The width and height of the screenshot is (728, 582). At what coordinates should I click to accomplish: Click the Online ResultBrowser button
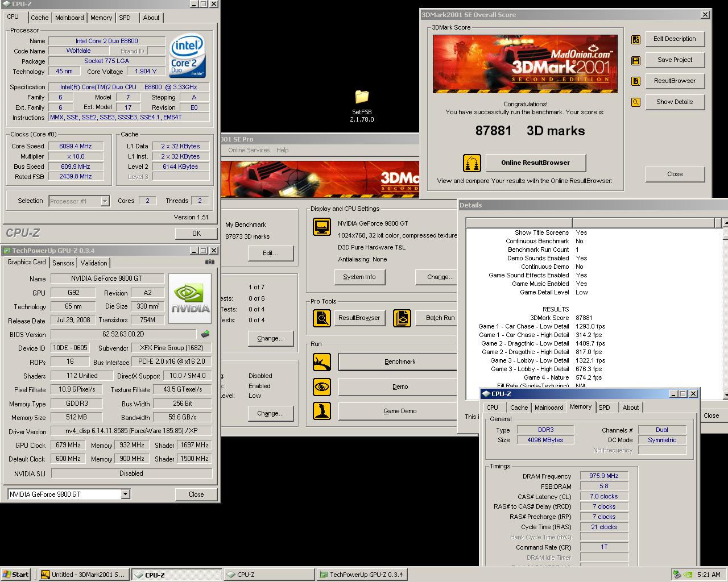click(x=536, y=163)
